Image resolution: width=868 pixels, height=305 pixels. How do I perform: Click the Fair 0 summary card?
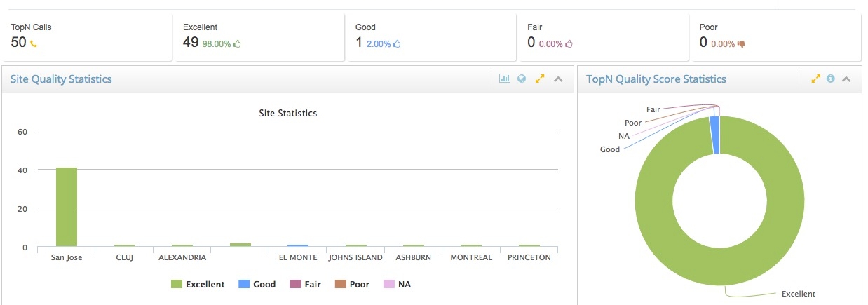coord(603,37)
